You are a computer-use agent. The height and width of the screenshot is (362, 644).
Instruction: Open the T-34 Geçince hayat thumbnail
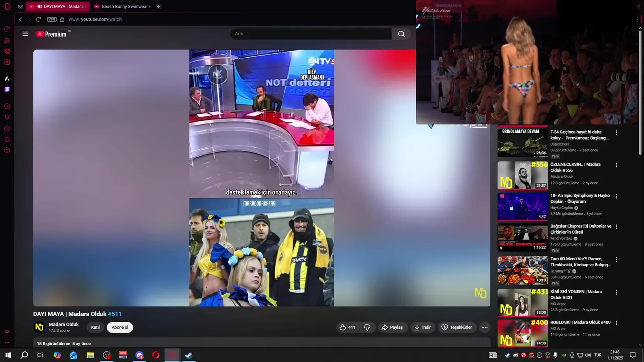click(x=523, y=143)
